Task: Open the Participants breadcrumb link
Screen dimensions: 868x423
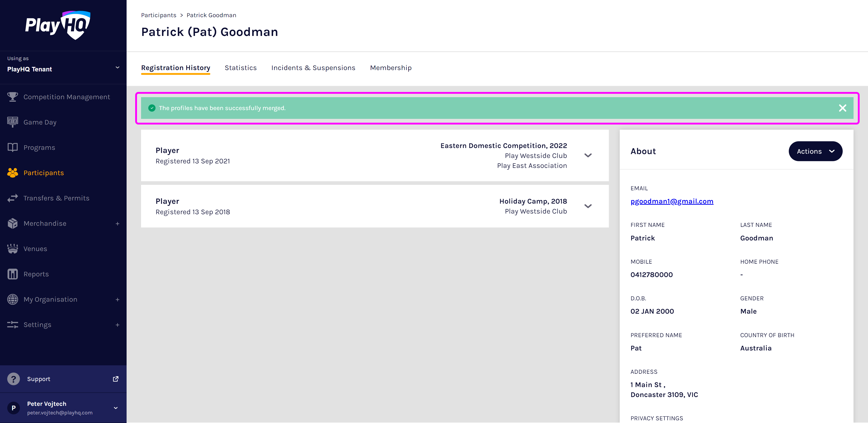Action: point(158,15)
